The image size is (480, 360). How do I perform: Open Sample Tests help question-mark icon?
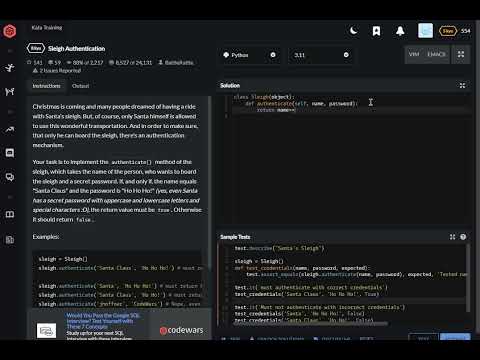click(x=463, y=237)
